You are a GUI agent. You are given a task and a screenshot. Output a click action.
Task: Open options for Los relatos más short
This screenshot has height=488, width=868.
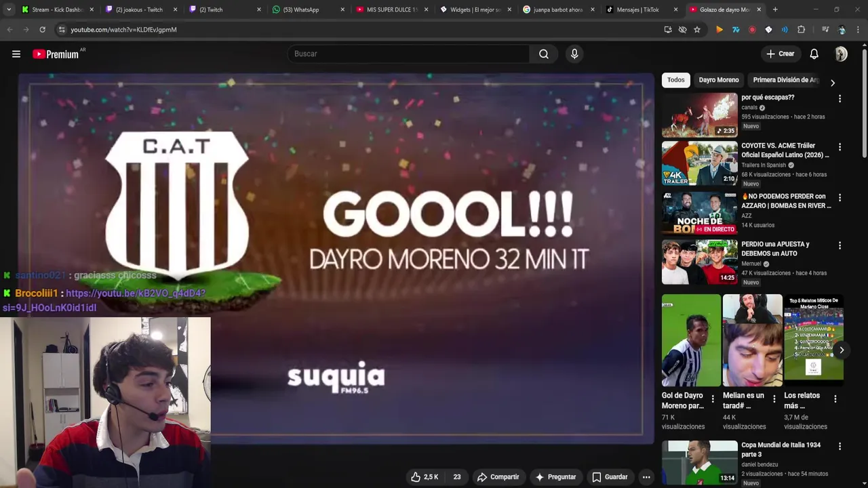[835, 399]
